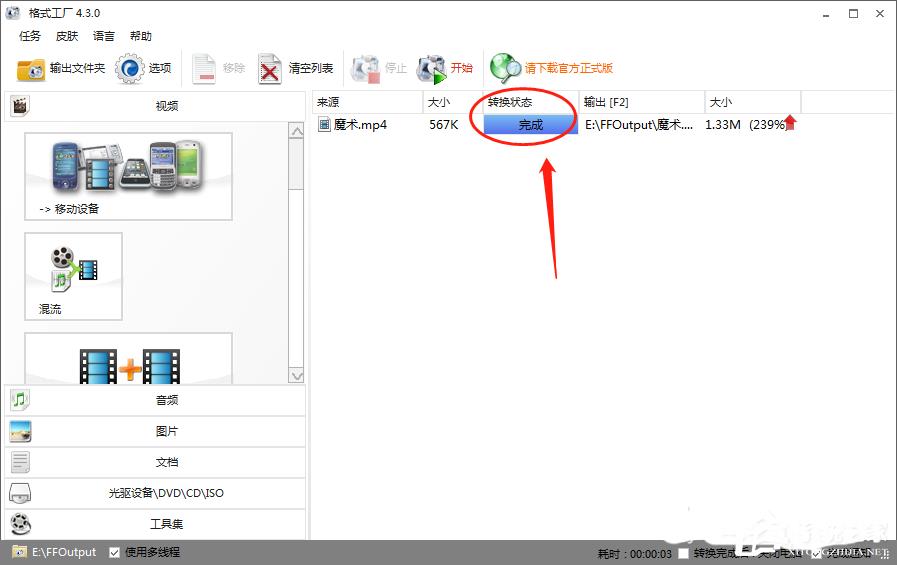This screenshot has width=897, height=565.
Task: Click the 魔术.mp4 file type icon
Action: click(324, 124)
